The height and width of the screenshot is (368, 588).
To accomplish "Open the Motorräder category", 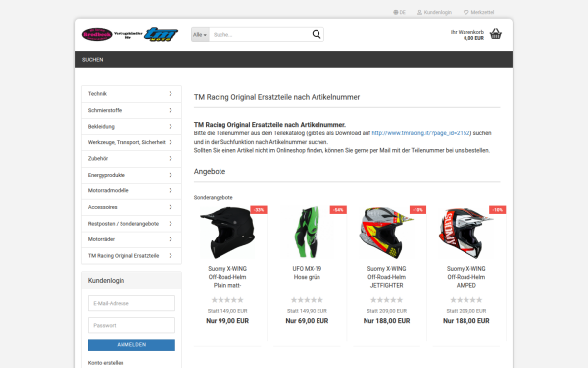I will click(x=131, y=239).
